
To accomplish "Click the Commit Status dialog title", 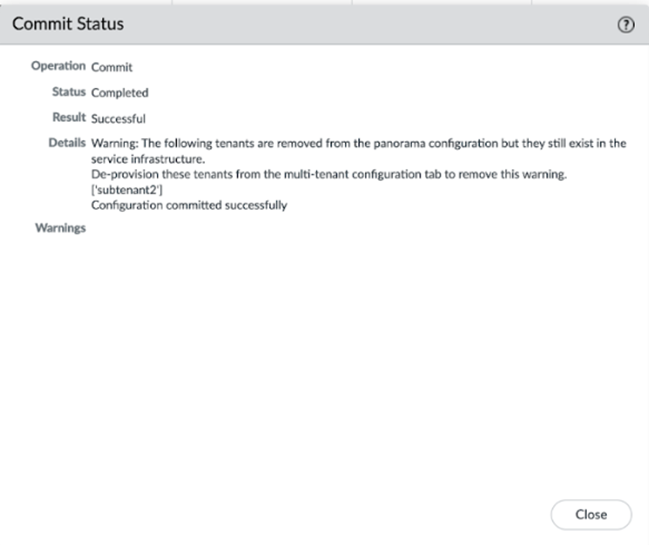I will click(68, 24).
